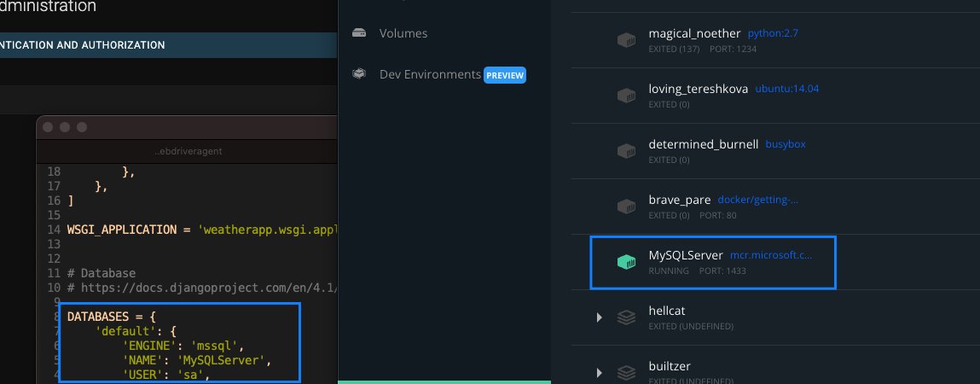Click the loving_tereshkova container icon
The width and height of the screenshot is (980, 384).
coord(626,96)
